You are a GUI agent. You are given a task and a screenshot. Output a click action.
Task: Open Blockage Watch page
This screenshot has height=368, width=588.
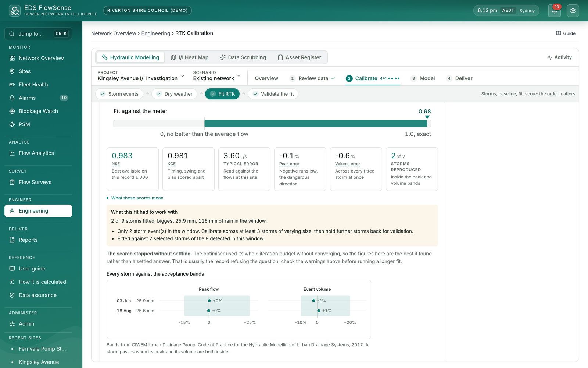click(x=38, y=111)
